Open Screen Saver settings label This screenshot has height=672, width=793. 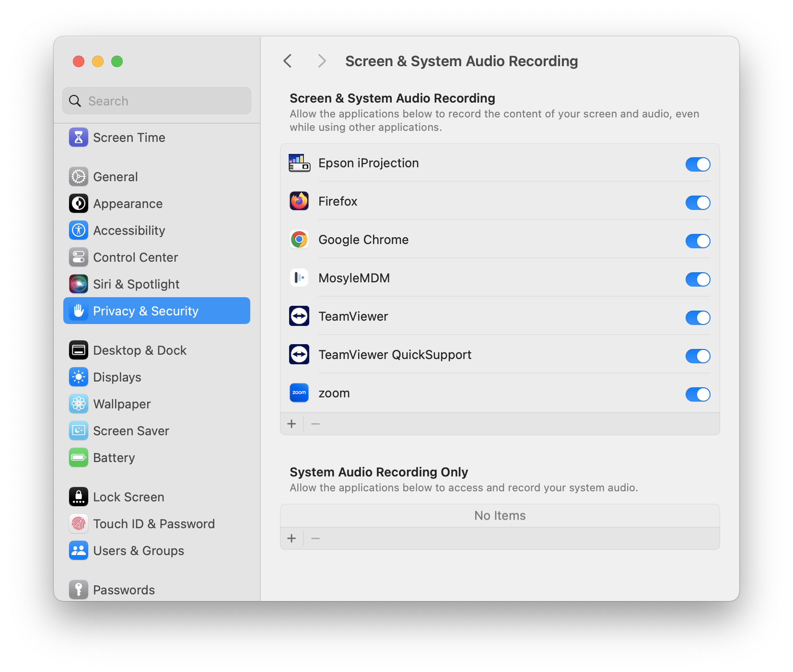tap(131, 431)
